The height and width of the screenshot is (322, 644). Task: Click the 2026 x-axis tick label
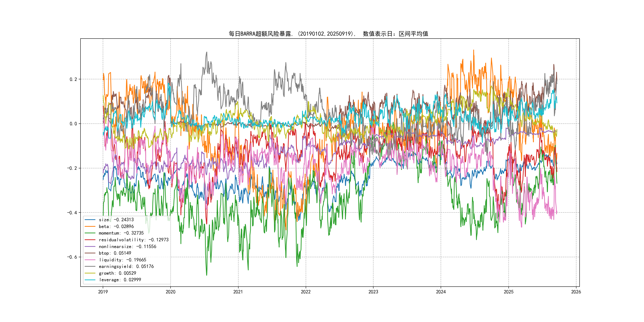tap(576, 292)
